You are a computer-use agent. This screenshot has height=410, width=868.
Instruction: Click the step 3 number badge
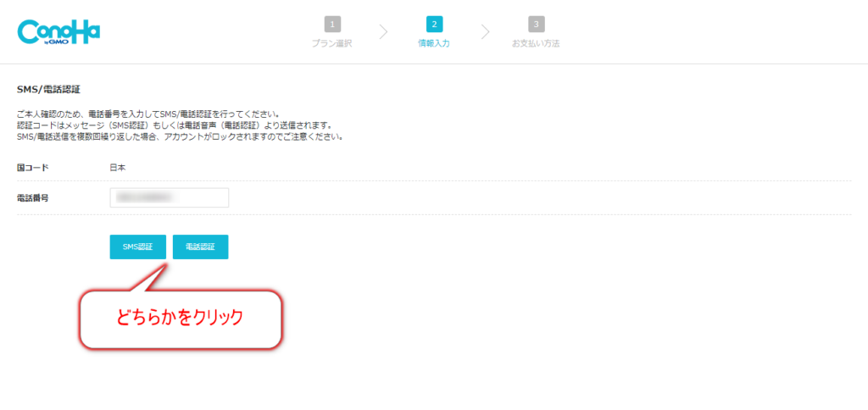[x=537, y=24]
